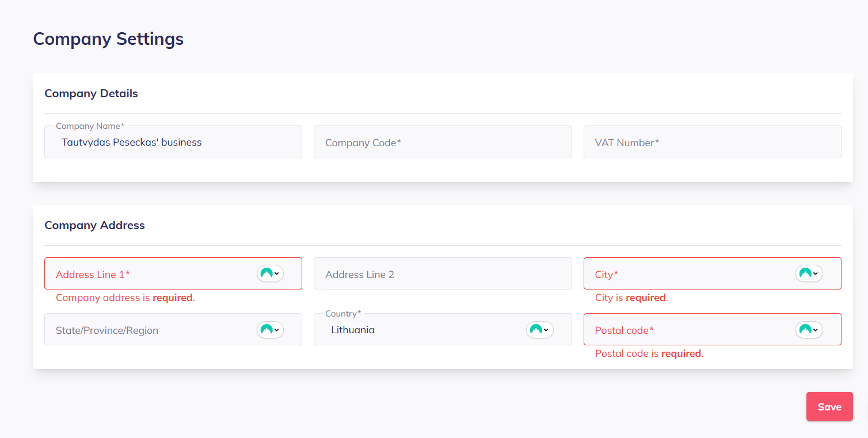Click the Company Name text field
This screenshot has width=868, height=438.
coord(173,142)
